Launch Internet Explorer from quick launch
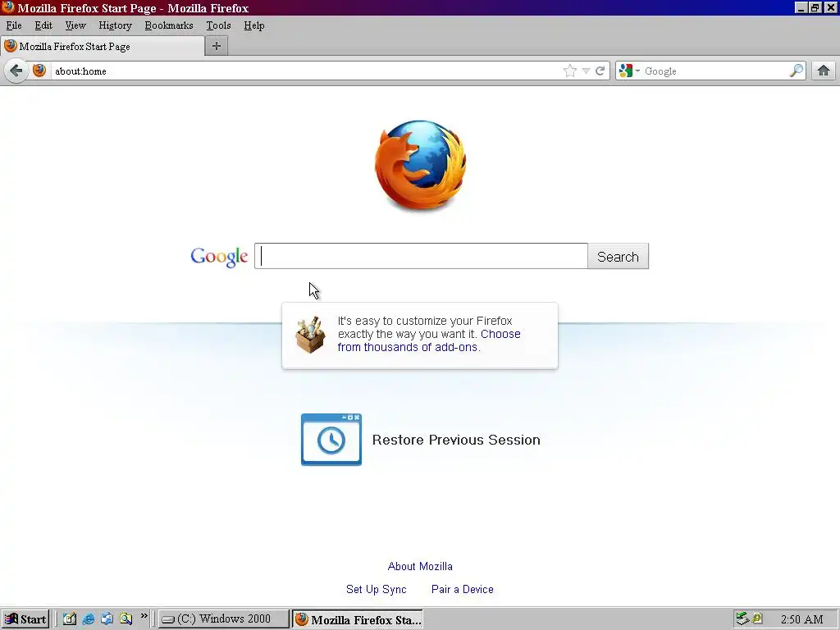This screenshot has width=840, height=630. pyautogui.click(x=89, y=619)
